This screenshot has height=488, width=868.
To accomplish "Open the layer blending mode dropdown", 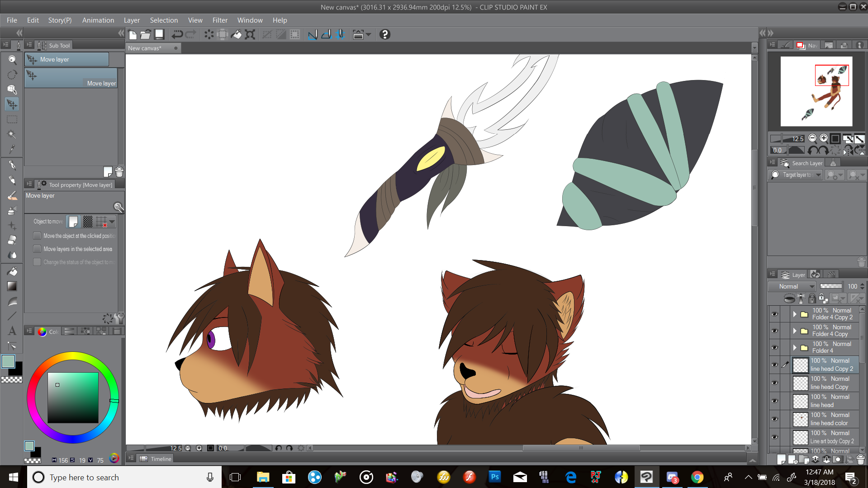I will point(792,286).
